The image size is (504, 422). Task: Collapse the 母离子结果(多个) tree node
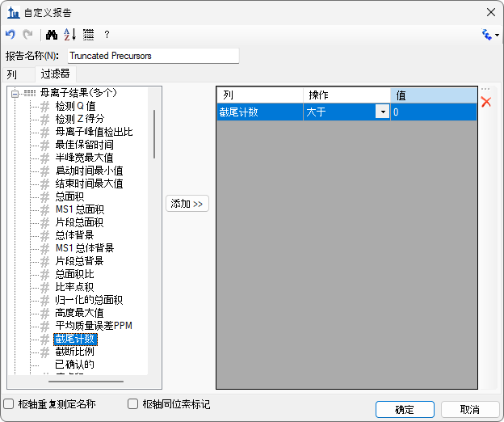(15, 93)
